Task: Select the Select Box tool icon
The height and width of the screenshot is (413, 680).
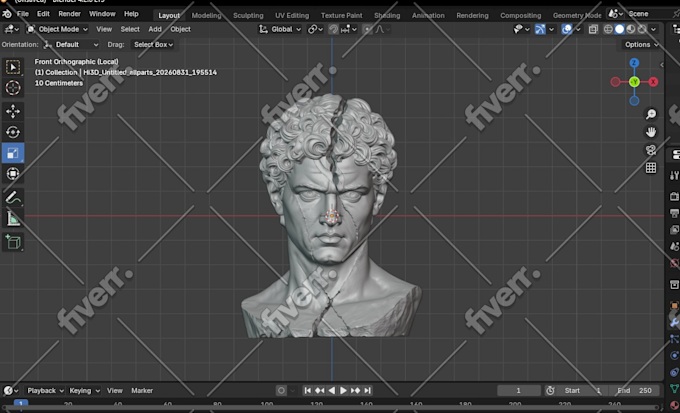Action: point(13,67)
